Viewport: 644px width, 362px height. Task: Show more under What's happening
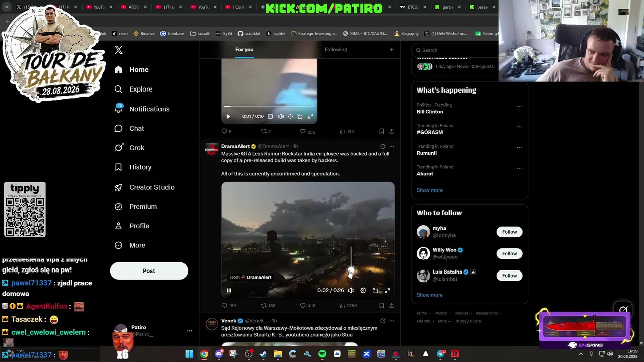(430, 190)
